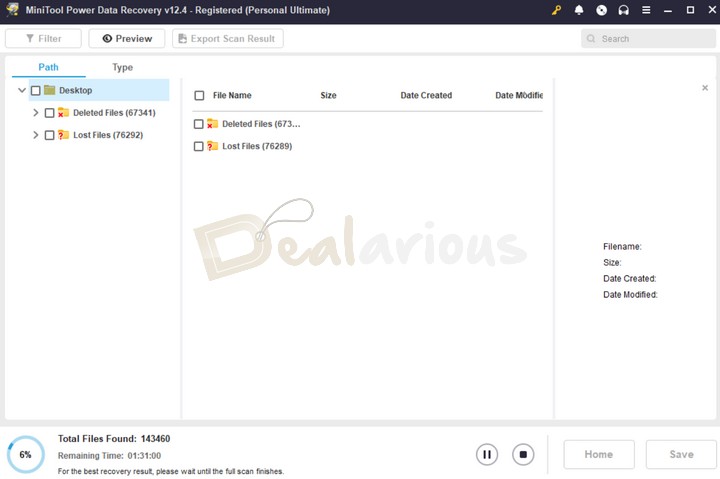The image size is (720, 479).
Task: Click Lost Files folder icon in list
Action: (x=212, y=147)
